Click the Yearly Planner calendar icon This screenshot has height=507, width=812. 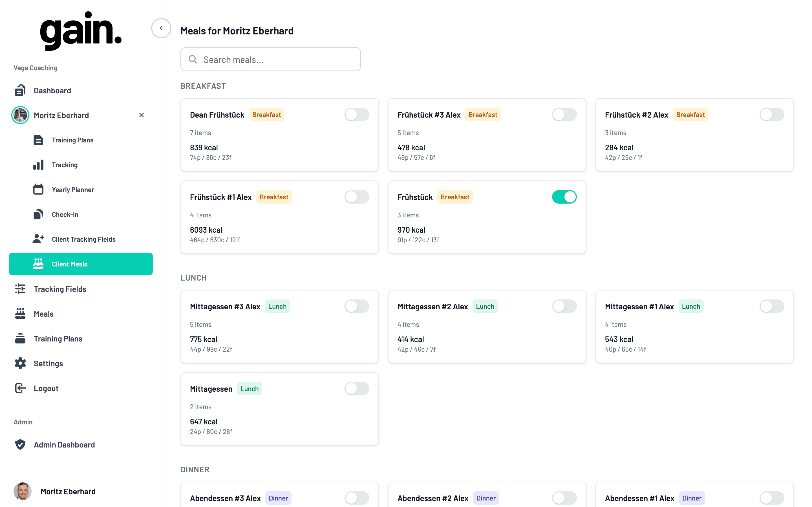click(x=38, y=190)
